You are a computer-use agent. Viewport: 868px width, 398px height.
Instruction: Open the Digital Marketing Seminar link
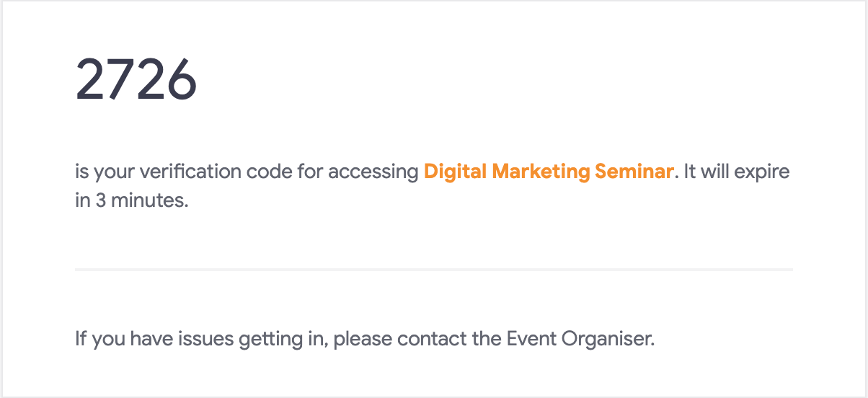point(549,172)
